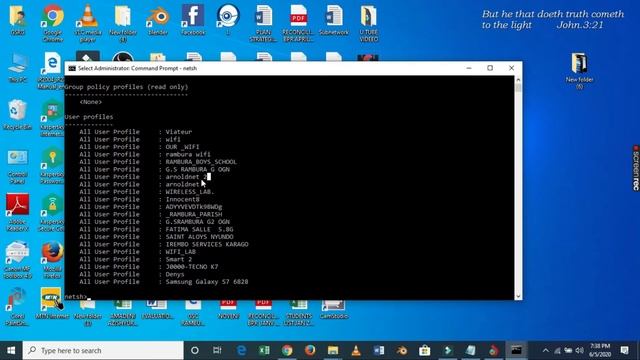Click the WIRELESS_LAB. profile entry
Viewport: 640px width, 360px height.
click(x=190, y=192)
